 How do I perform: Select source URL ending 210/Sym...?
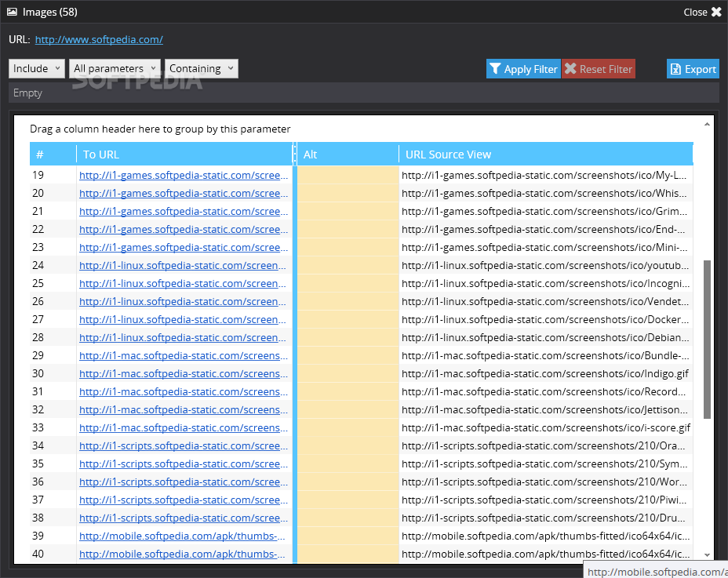tap(544, 464)
